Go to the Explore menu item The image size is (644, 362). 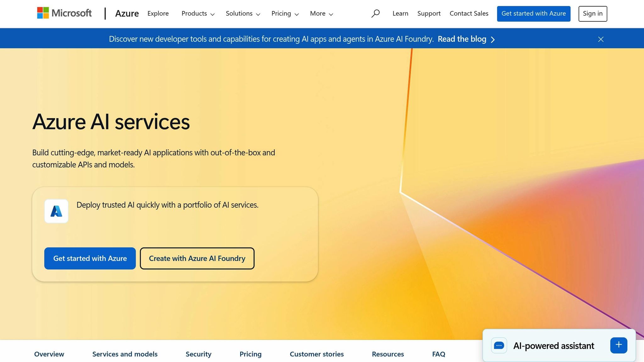[158, 14]
